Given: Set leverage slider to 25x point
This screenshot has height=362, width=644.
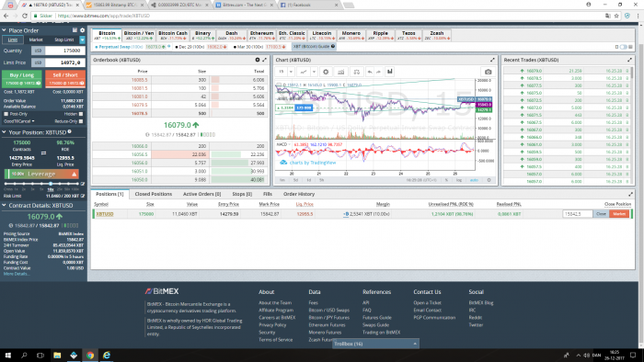Looking at the screenshot, I should (x=59, y=184).
